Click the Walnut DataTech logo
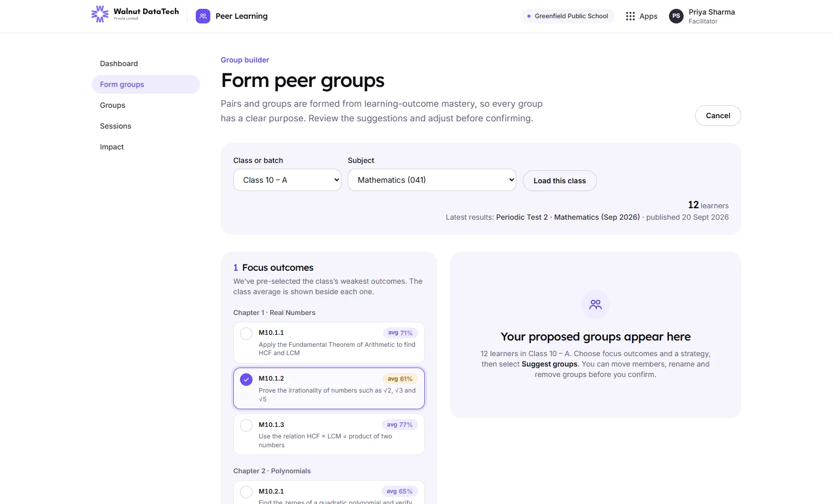 (135, 14)
